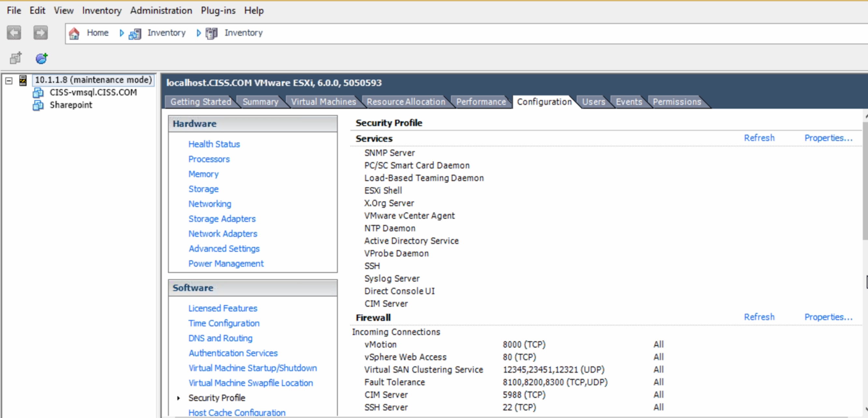Viewport: 868px width, 418px height.
Task: Open Licensed Features link
Action: click(x=223, y=309)
